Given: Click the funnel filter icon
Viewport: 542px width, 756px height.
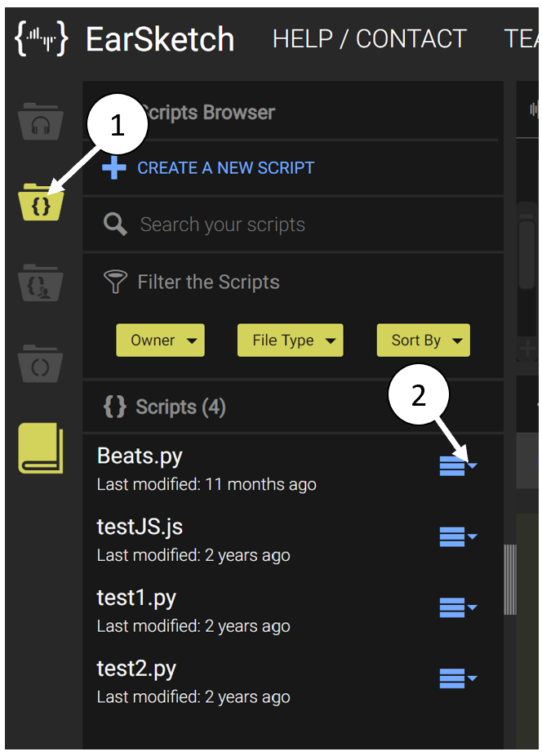Looking at the screenshot, I should (x=115, y=282).
